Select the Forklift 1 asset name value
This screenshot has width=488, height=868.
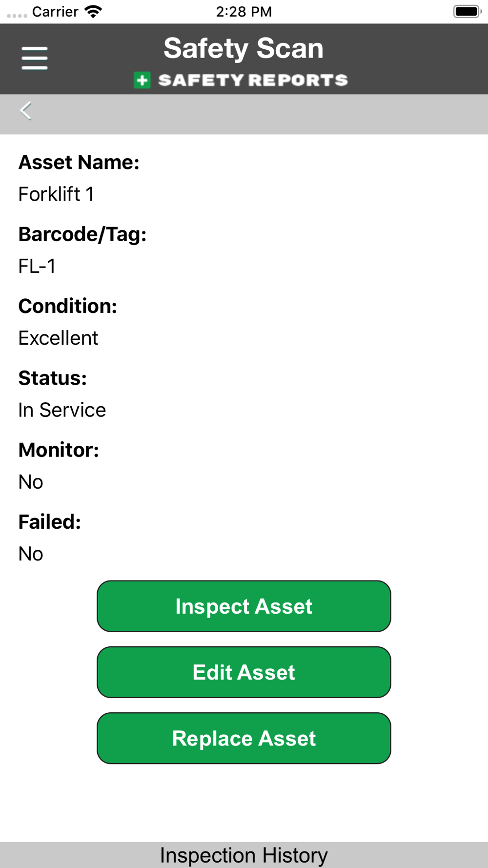pos(56,194)
